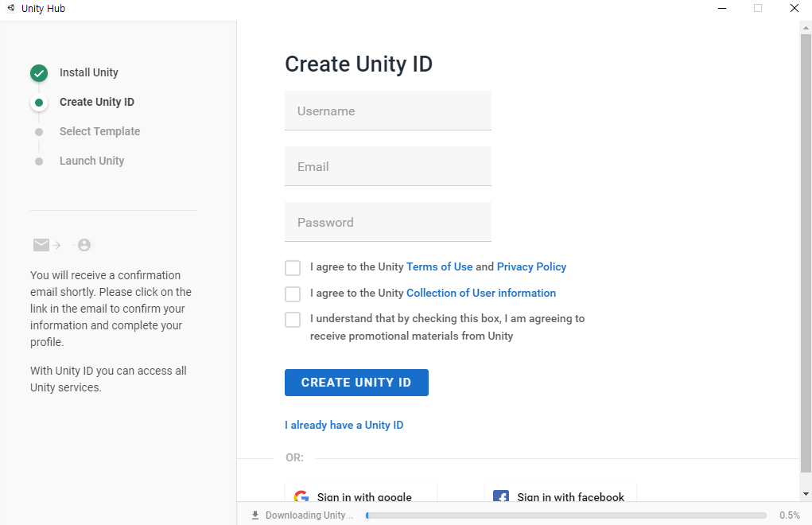
Task: Click the Downloading Unity status text
Action: (309, 515)
